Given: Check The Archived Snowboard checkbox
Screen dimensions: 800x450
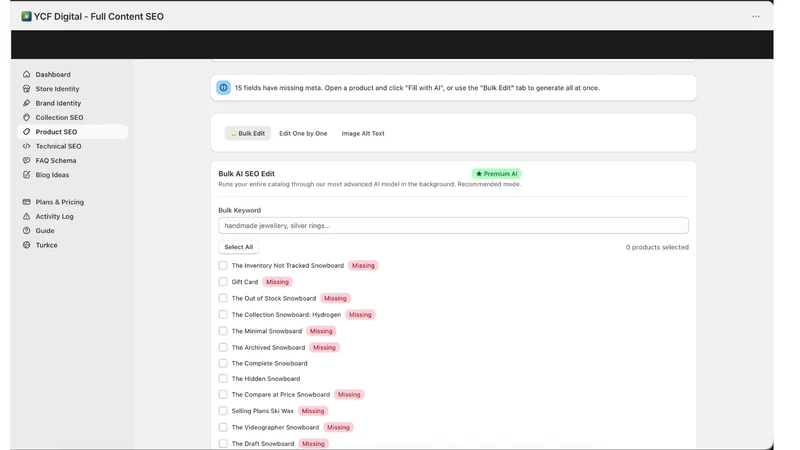Looking at the screenshot, I should click(223, 347).
